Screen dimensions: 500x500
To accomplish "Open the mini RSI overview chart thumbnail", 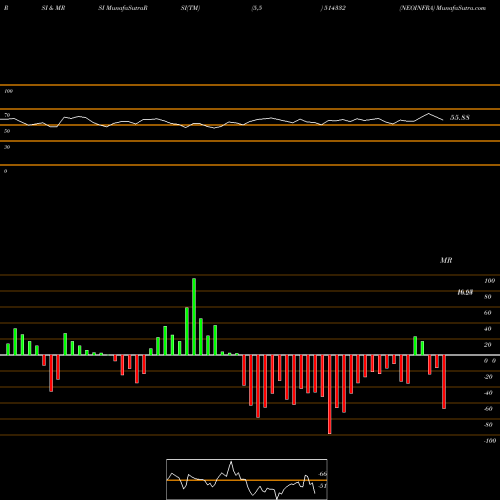I will click(x=247, y=479).
